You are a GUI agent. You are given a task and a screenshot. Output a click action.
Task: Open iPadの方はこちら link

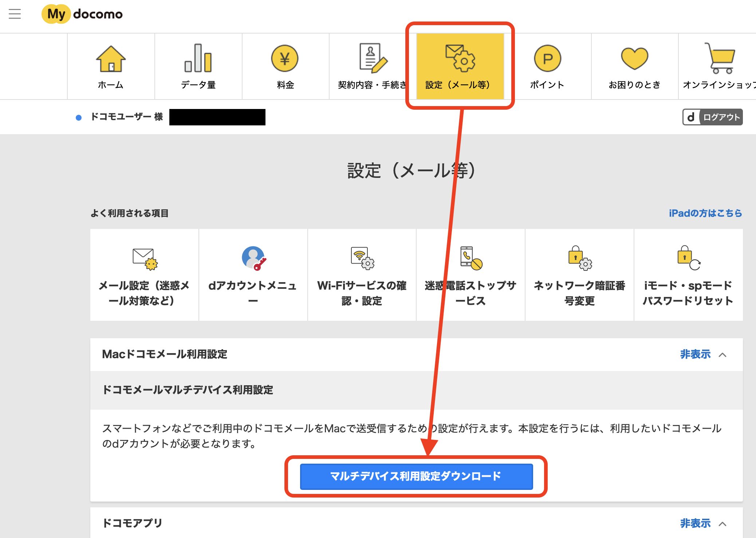pos(705,213)
